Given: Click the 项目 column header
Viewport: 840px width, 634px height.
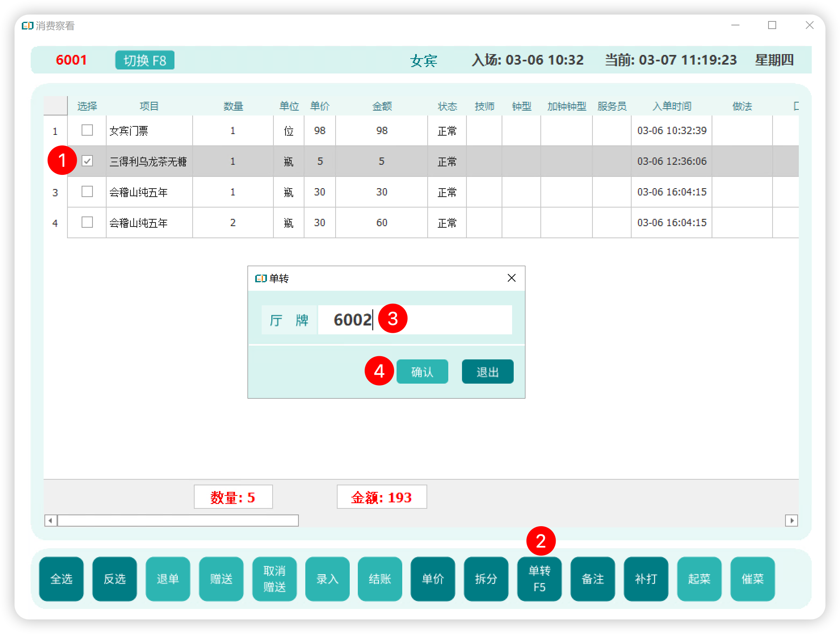Looking at the screenshot, I should click(x=149, y=106).
